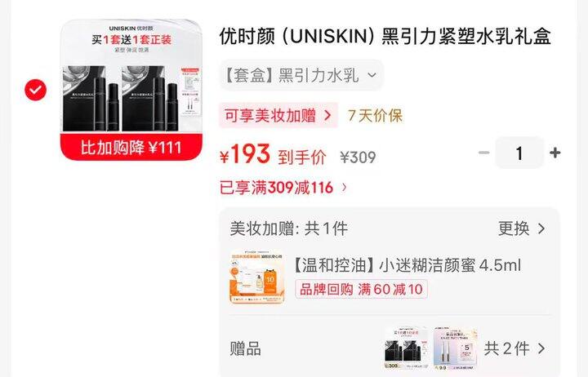The image size is (588, 377).
Task: Open the 黑引力紧塑水乳礼盒 product title
Action: tap(385, 37)
